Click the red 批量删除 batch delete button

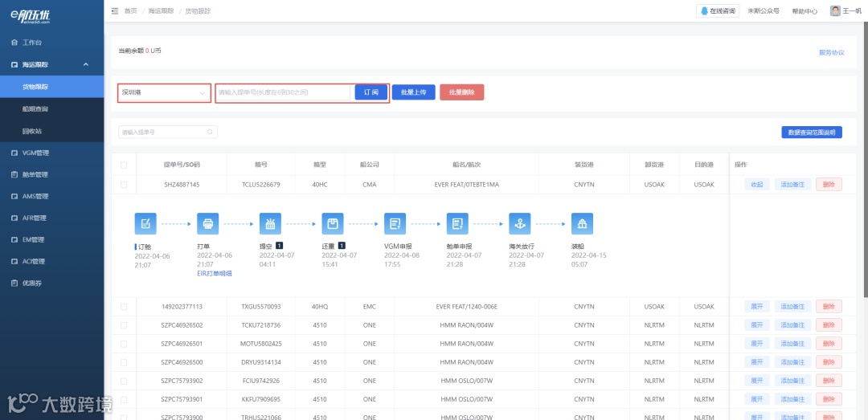461,92
